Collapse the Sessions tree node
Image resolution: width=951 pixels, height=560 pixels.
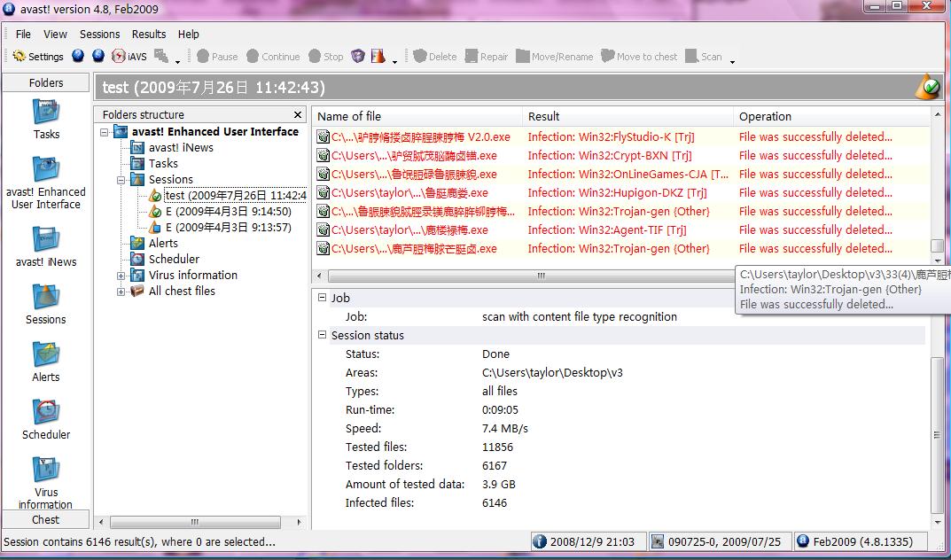pyautogui.click(x=121, y=179)
